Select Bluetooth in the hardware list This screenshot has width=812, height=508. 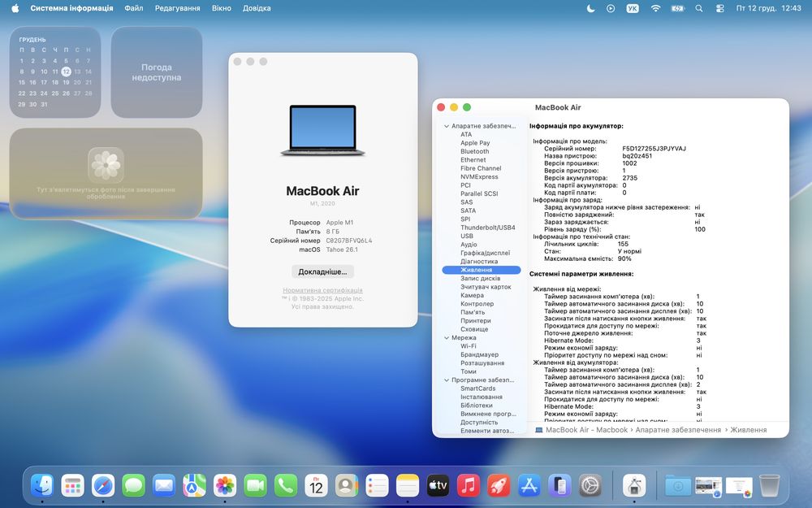click(474, 151)
